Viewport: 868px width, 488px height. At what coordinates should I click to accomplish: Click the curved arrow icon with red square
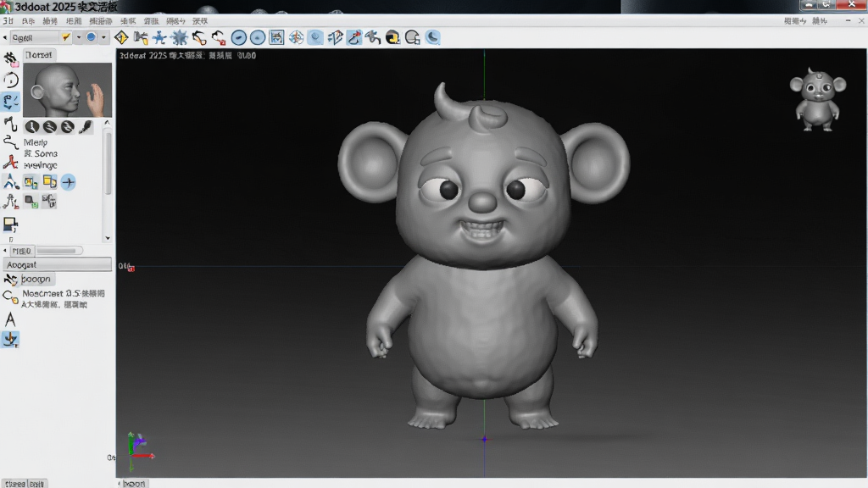coord(219,37)
